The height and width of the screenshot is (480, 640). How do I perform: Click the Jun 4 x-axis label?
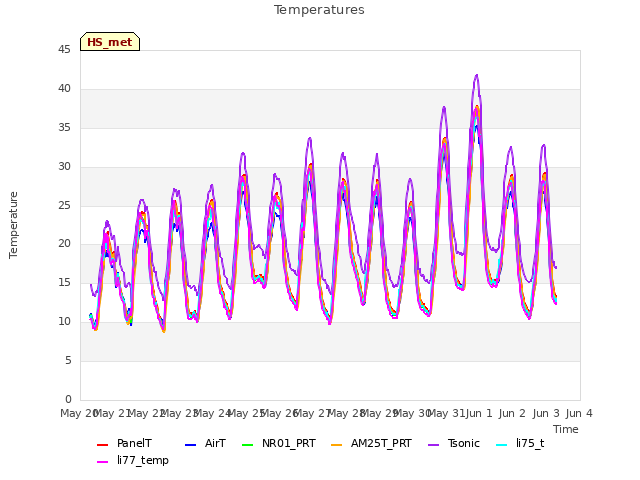579,413
